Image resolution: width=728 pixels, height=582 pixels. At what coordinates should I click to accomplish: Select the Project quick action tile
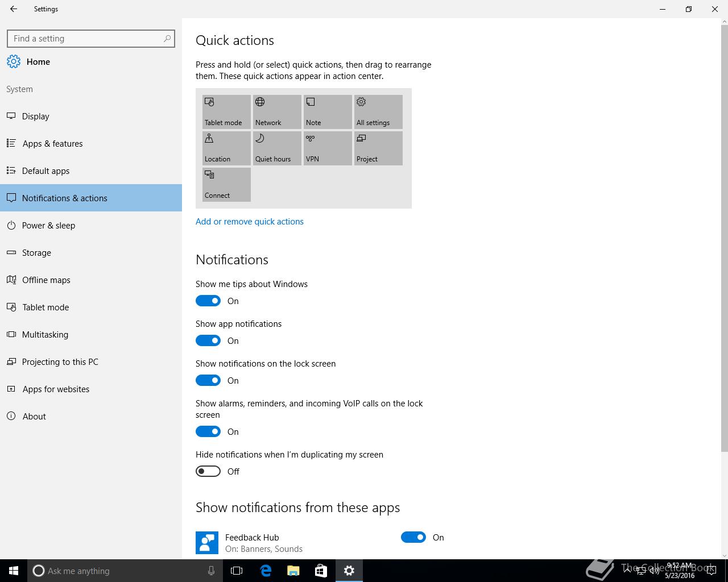378,148
